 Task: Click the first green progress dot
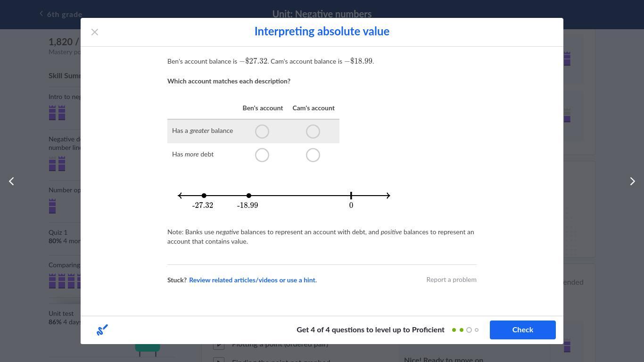coord(454,330)
